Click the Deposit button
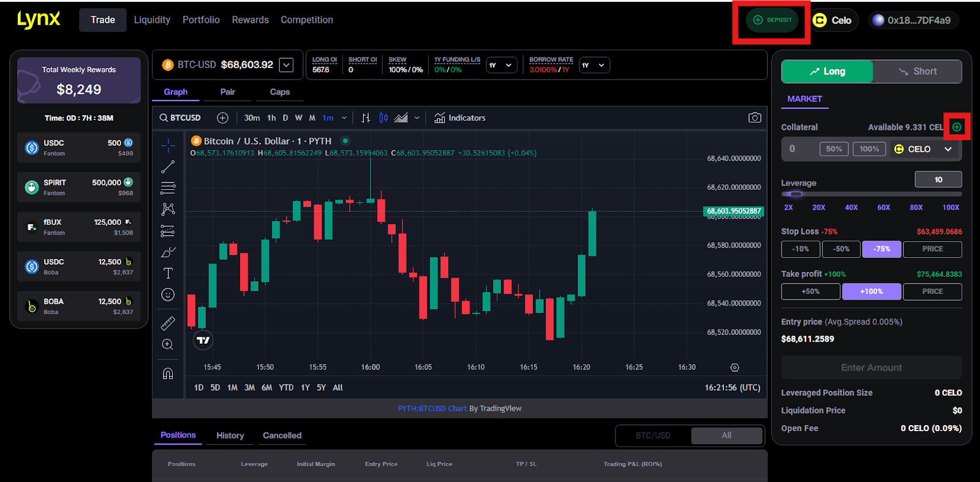Screen dimensions: 980x482 click(772, 20)
